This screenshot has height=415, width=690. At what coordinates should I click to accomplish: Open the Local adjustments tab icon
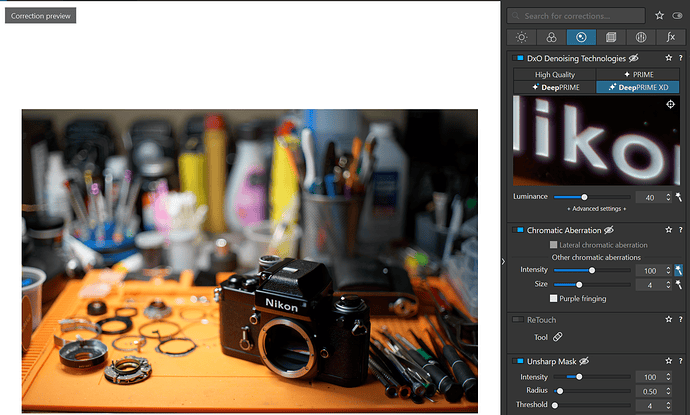(x=641, y=37)
